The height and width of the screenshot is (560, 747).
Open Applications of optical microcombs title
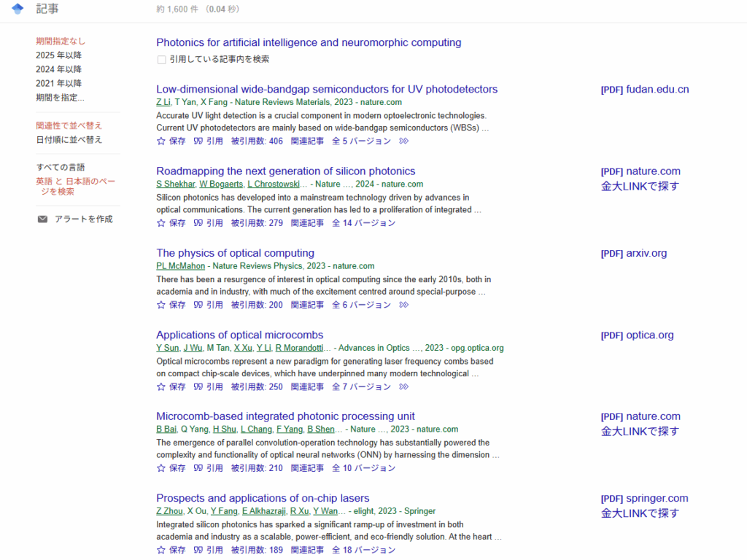point(239,335)
